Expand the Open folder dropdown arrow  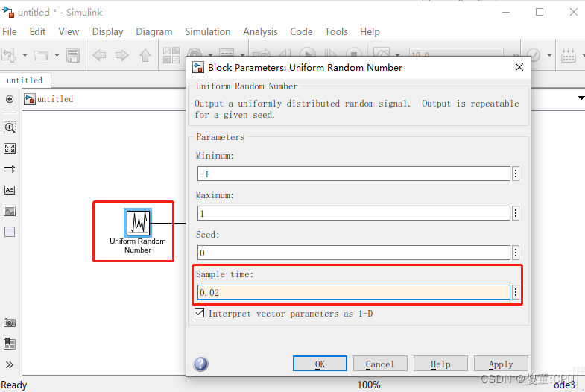(57, 55)
